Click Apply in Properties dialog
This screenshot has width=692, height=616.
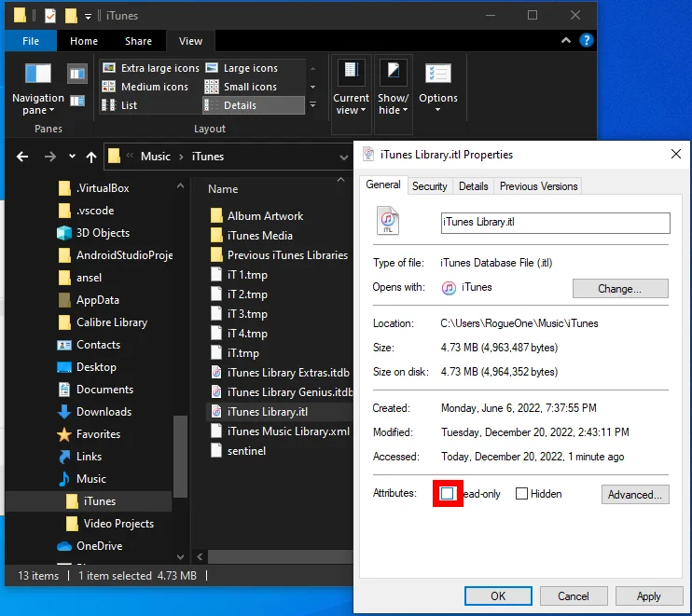649,596
